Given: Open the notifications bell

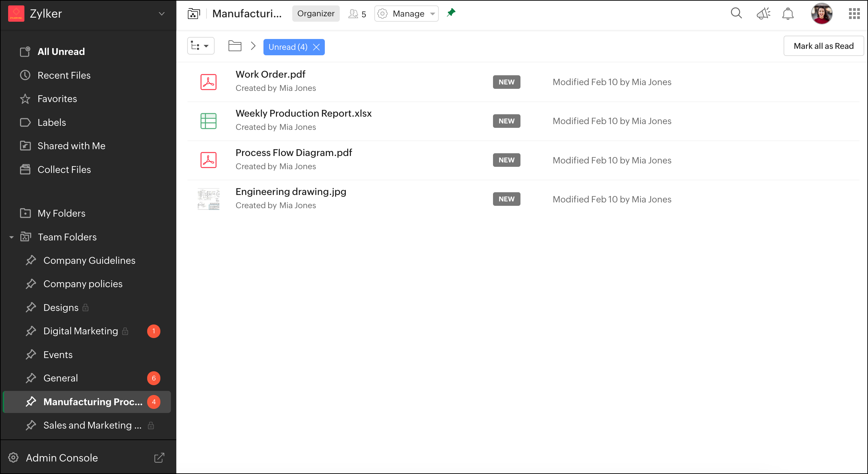Looking at the screenshot, I should pyautogui.click(x=788, y=14).
